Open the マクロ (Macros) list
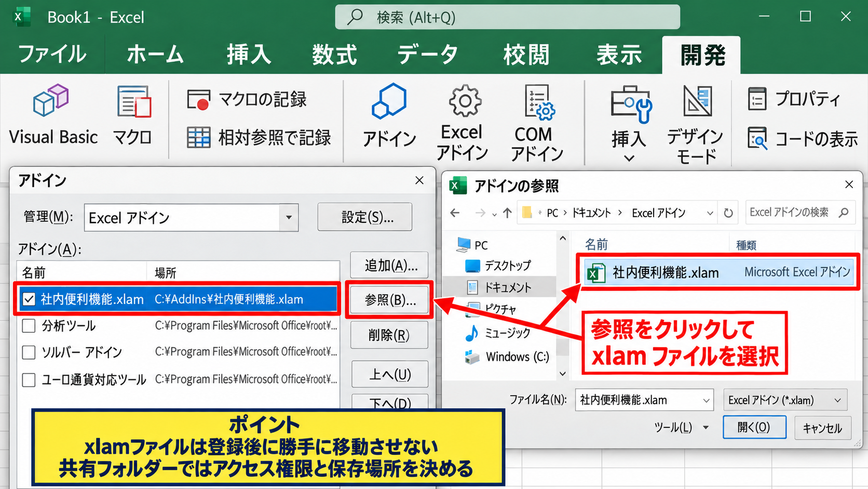Screen dimensions: 868x489 tap(133, 115)
